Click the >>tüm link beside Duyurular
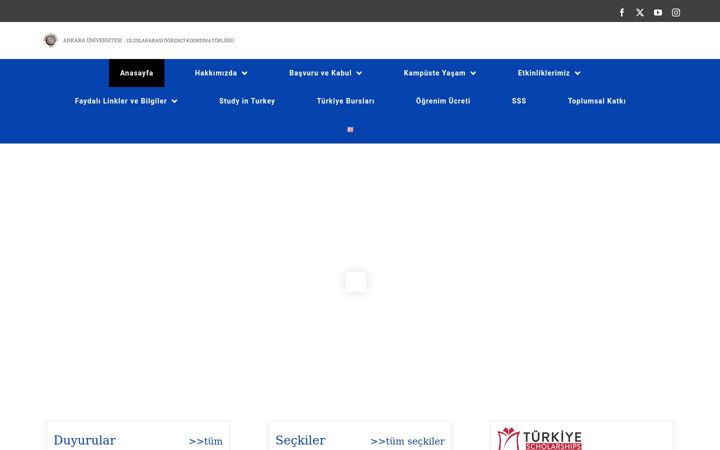The image size is (720, 450). pos(205,441)
